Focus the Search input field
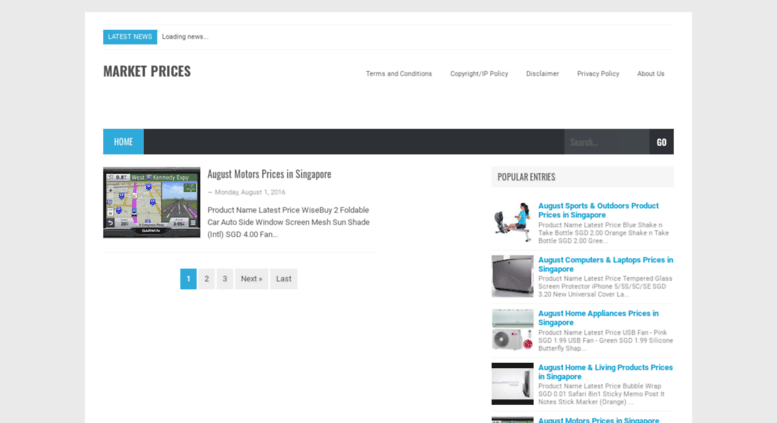 click(607, 142)
